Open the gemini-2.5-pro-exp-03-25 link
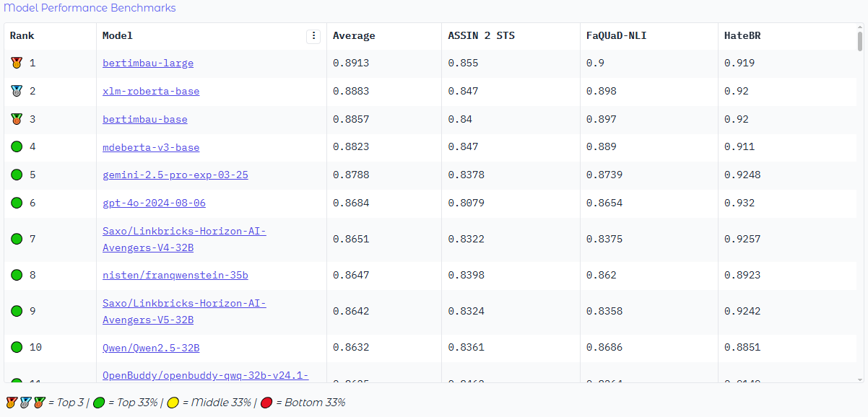 [175, 175]
